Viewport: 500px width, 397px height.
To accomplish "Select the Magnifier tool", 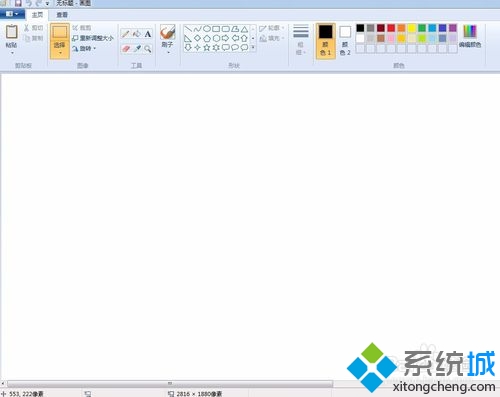I will click(148, 49).
